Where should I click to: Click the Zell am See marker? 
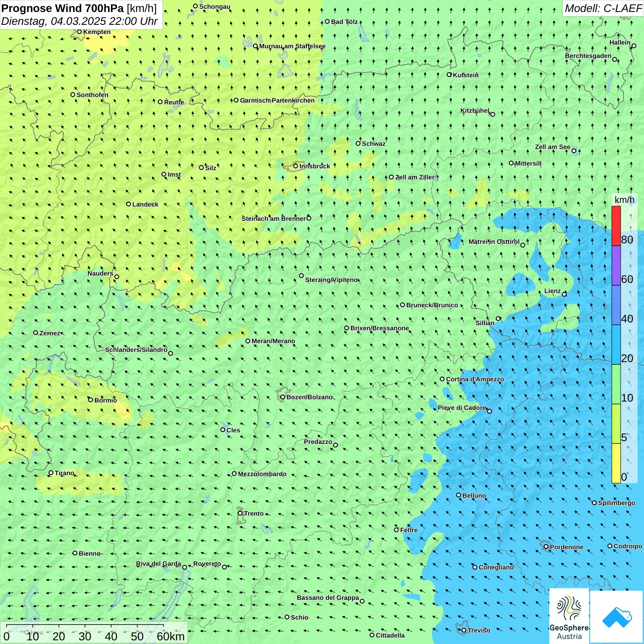pyautogui.click(x=574, y=150)
